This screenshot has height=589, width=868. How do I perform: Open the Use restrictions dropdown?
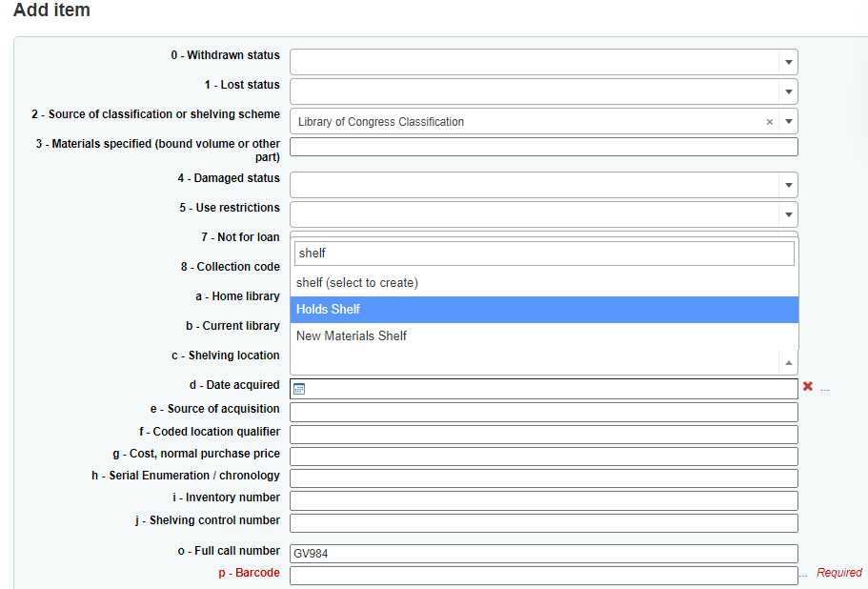788,214
